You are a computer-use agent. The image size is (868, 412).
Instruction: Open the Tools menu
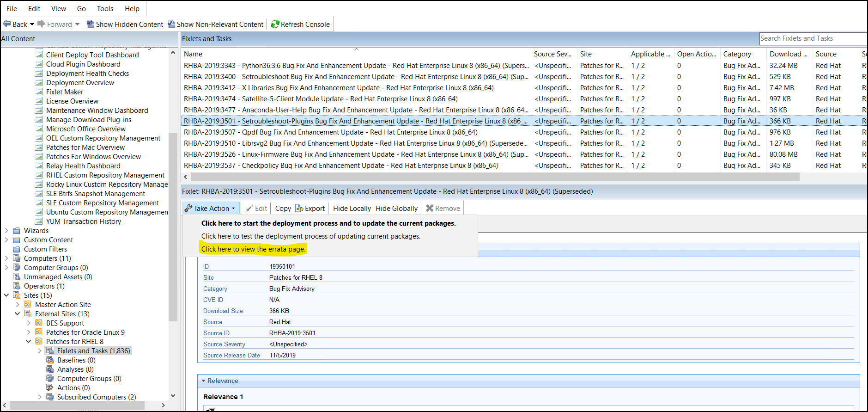(105, 9)
